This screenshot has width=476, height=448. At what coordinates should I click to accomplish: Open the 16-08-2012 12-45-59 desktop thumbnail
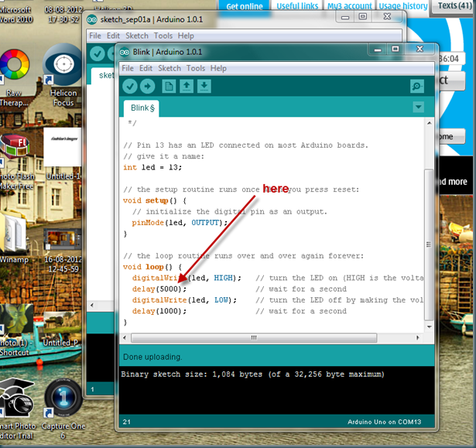63,251
